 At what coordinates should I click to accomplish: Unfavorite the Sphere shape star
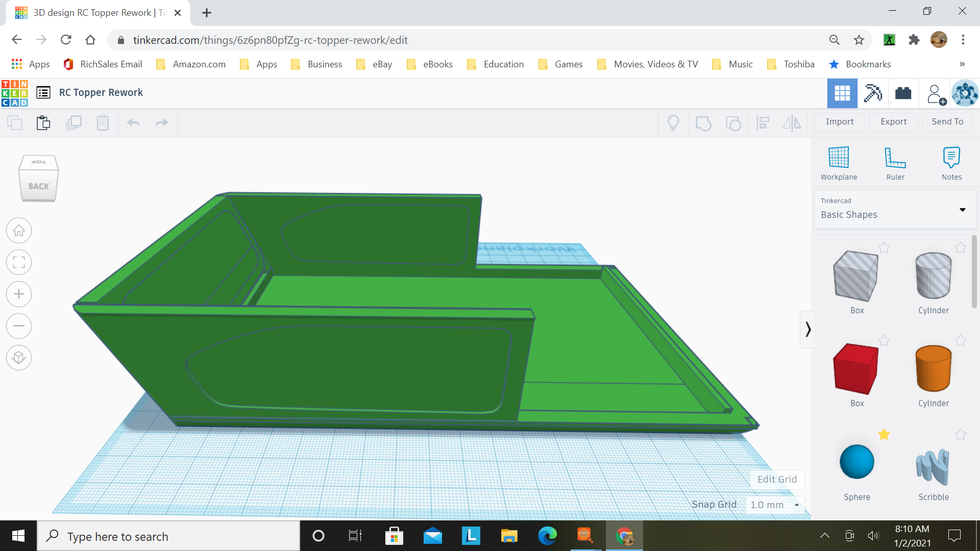884,435
